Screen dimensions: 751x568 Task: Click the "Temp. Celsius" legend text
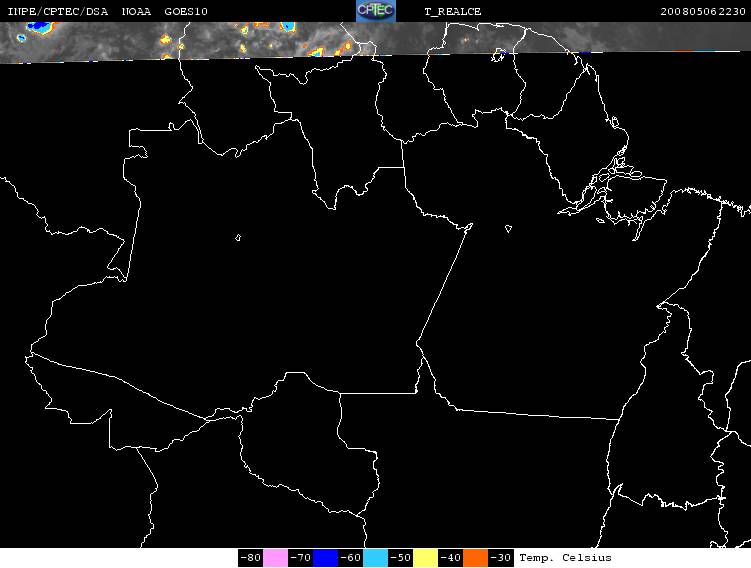click(565, 558)
